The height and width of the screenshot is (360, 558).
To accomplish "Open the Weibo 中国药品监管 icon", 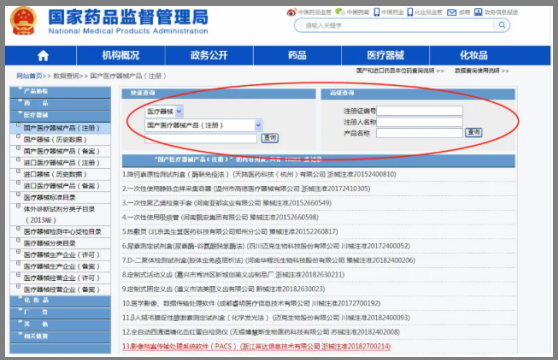I will 291,12.
